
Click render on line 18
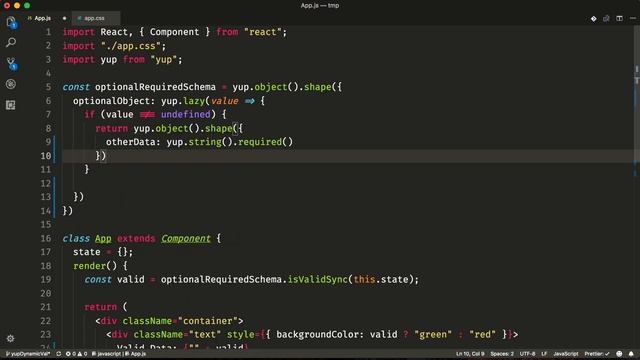[x=89, y=266]
